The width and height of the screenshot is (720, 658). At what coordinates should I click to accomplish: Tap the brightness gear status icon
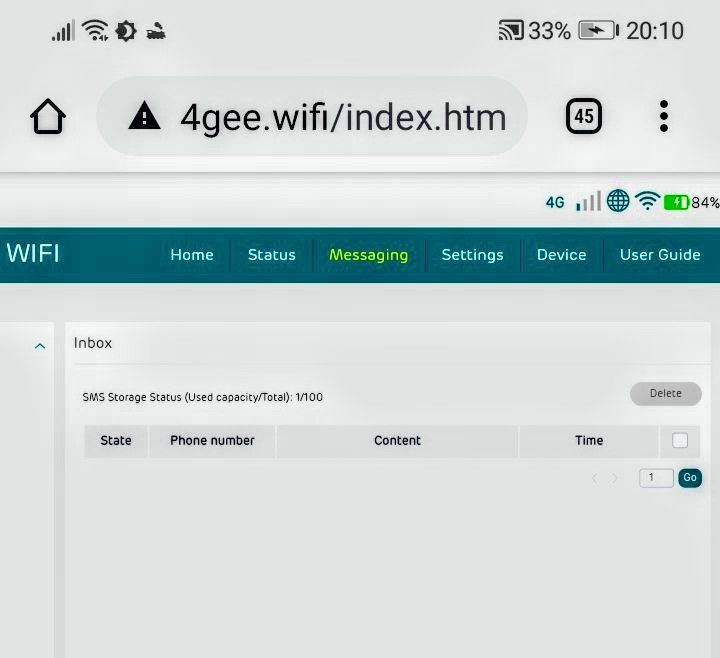click(x=126, y=31)
